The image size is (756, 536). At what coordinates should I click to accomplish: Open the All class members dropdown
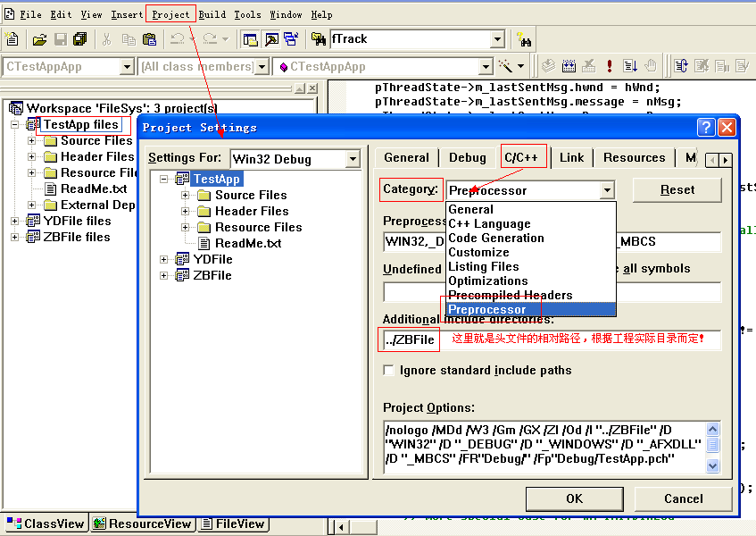pyautogui.click(x=262, y=66)
